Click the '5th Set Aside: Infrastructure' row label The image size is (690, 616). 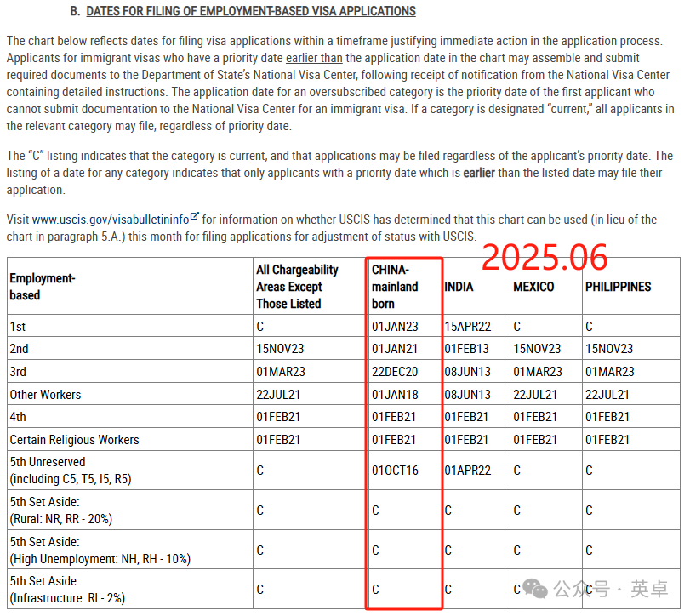click(x=67, y=590)
